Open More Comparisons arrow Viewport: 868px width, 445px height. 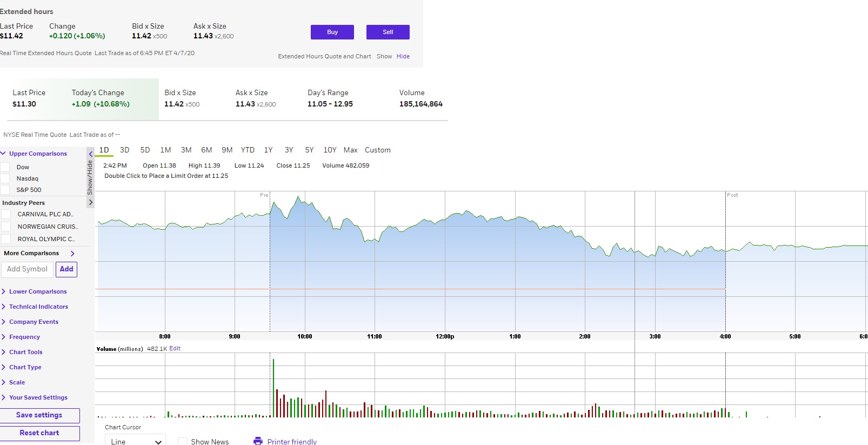pyautogui.click(x=72, y=254)
